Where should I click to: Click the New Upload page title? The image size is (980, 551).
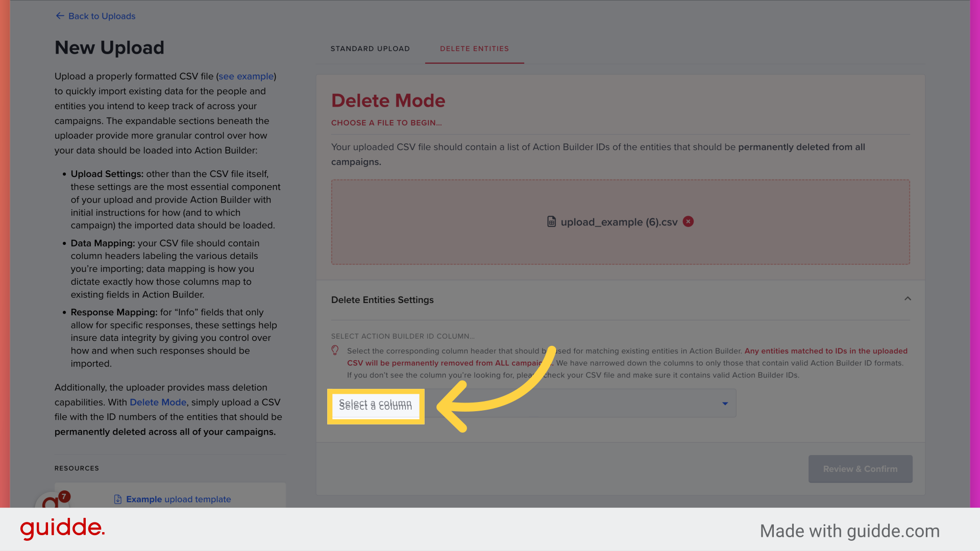pos(109,47)
